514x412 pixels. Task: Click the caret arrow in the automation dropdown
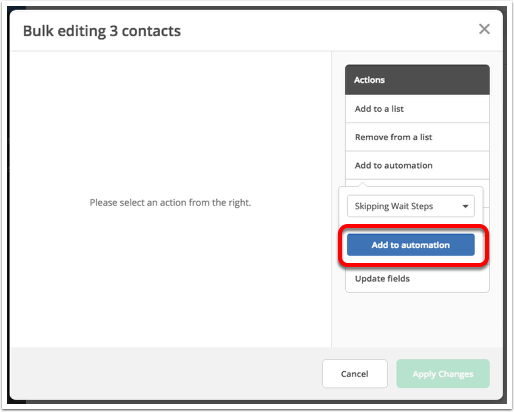465,206
